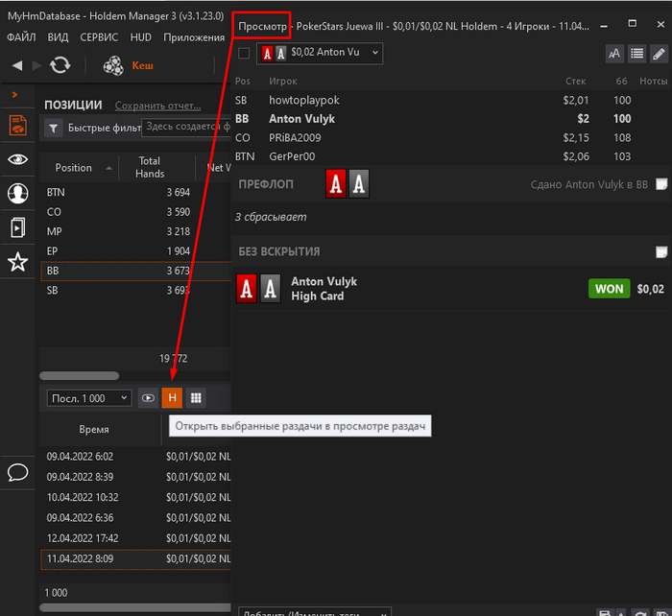Open the star favorites sidebar icon
The width and height of the screenshot is (672, 616).
click(x=17, y=262)
